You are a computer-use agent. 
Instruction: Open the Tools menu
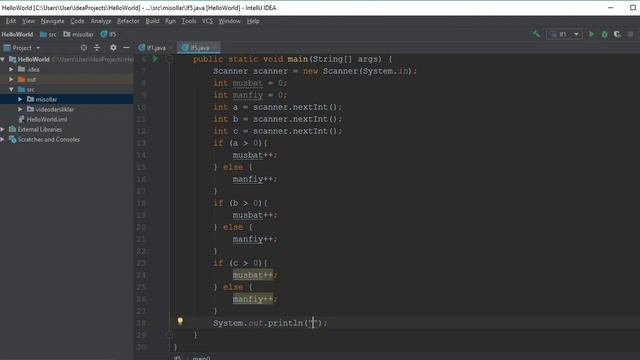tap(189, 21)
